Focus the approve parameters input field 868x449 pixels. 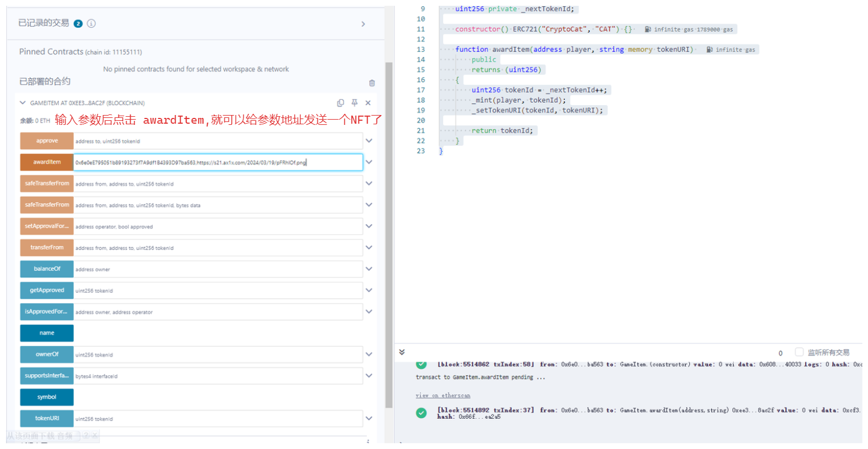click(x=218, y=141)
